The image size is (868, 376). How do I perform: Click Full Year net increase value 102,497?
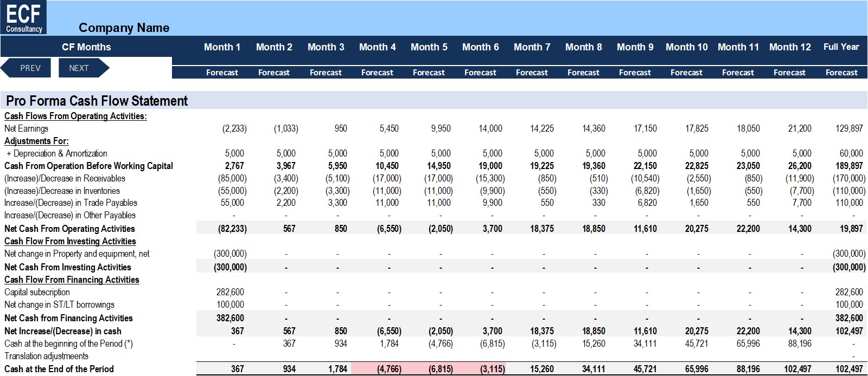(849, 331)
